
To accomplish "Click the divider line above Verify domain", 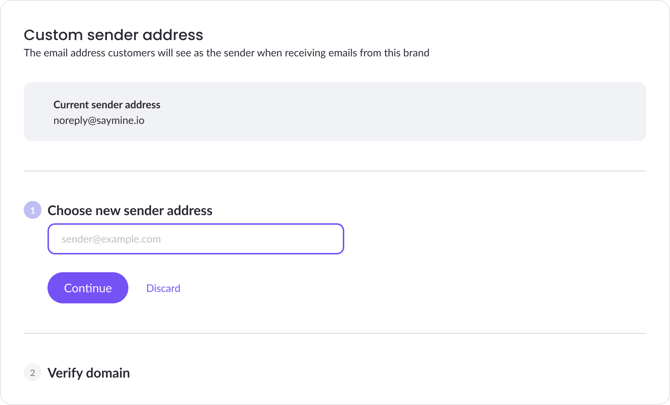I will (335, 333).
